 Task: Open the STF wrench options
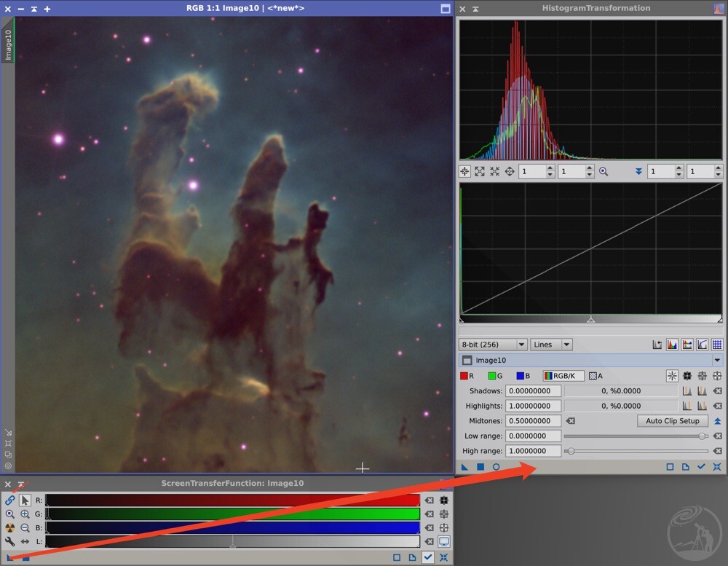click(9, 541)
